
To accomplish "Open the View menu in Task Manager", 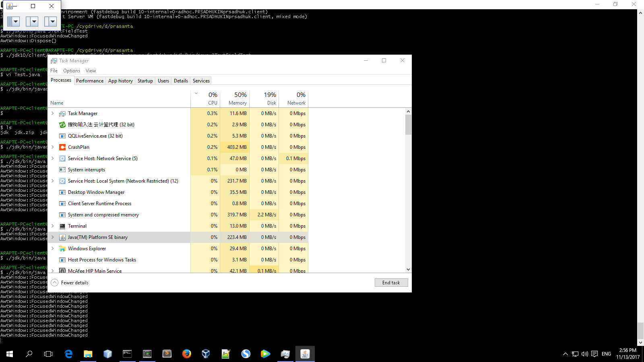I will click(x=91, y=71).
